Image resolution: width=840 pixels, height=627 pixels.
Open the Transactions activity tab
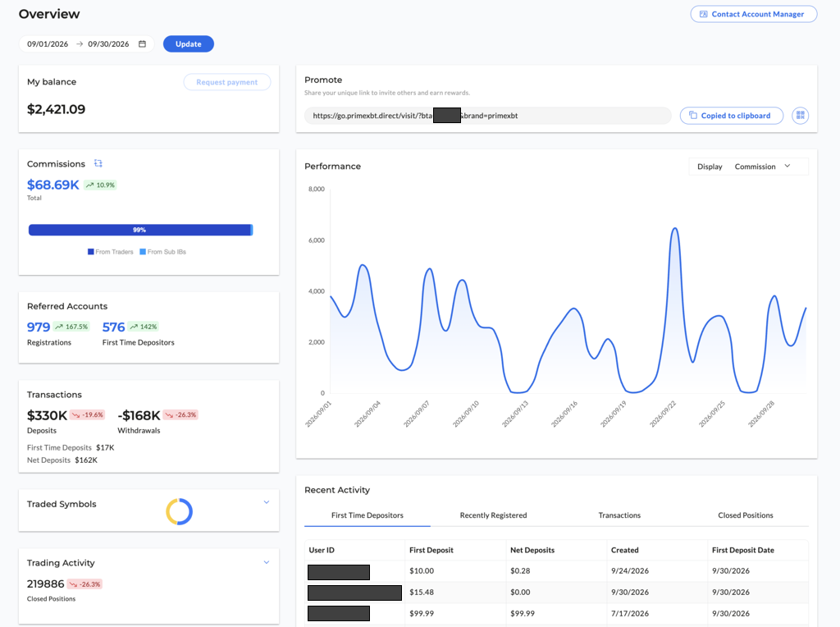pyautogui.click(x=619, y=515)
